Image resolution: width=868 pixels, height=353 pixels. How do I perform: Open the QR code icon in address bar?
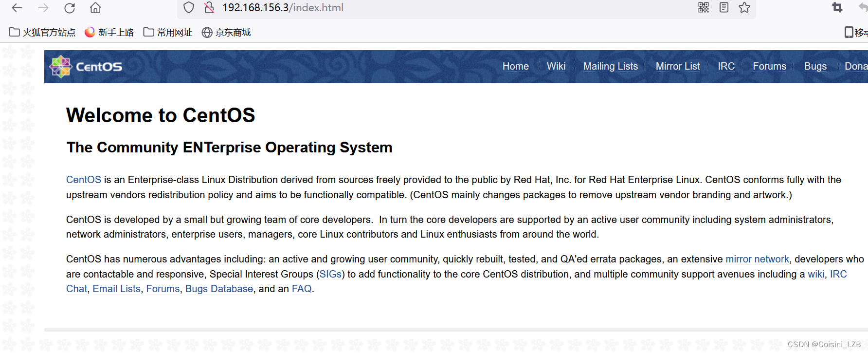(704, 7)
